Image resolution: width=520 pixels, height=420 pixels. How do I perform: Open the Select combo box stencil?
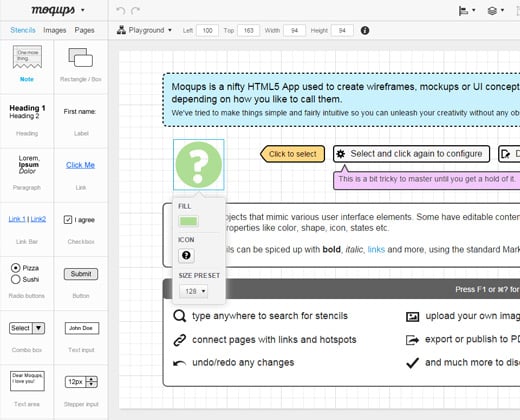27,328
